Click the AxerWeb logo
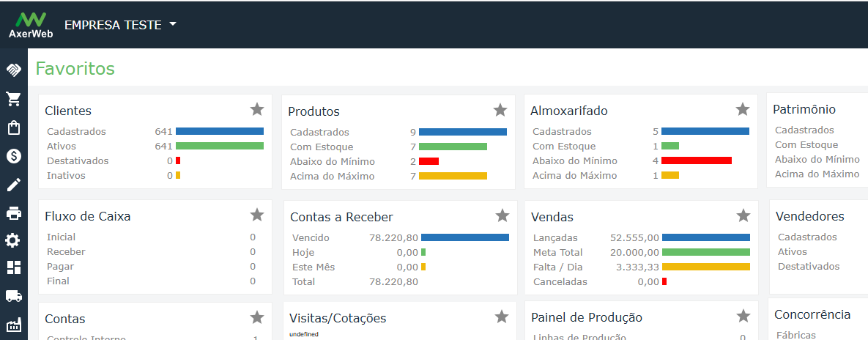This screenshot has width=868, height=340. point(30,25)
